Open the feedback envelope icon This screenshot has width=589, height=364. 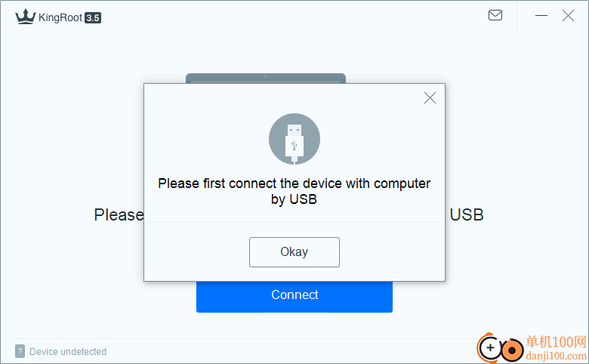[495, 15]
